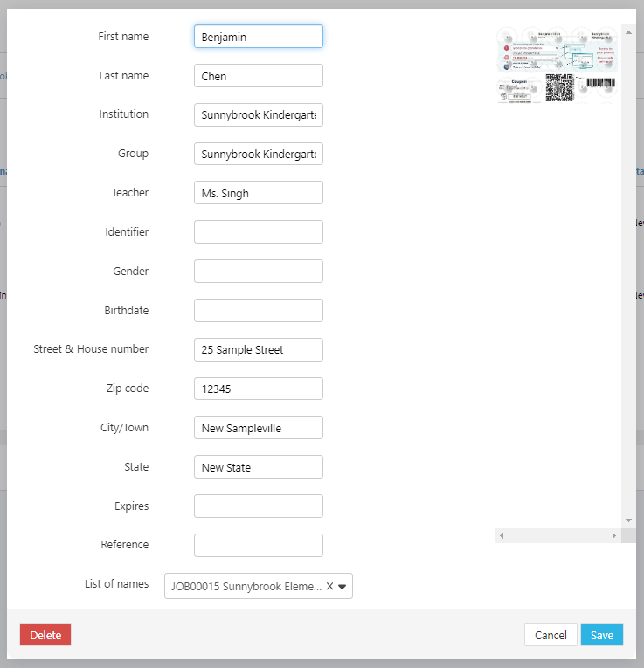Delete this record with the red button
The image size is (644, 668).
[x=45, y=635]
